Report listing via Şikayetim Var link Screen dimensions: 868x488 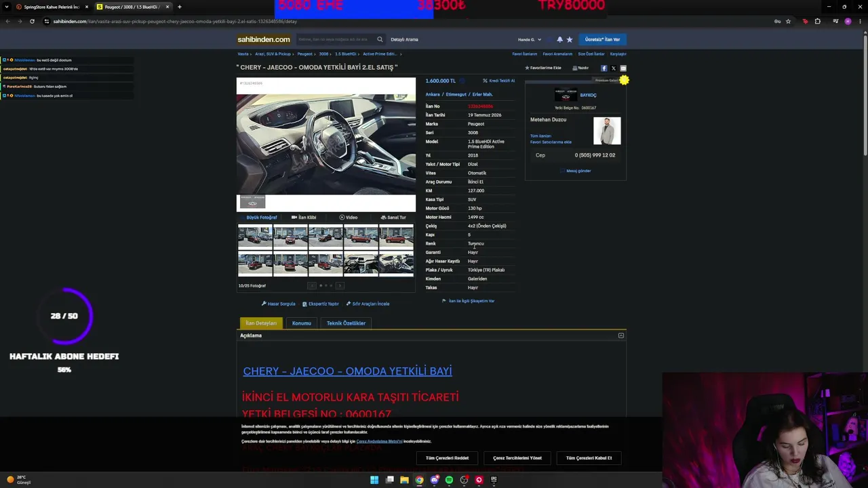coord(469,301)
